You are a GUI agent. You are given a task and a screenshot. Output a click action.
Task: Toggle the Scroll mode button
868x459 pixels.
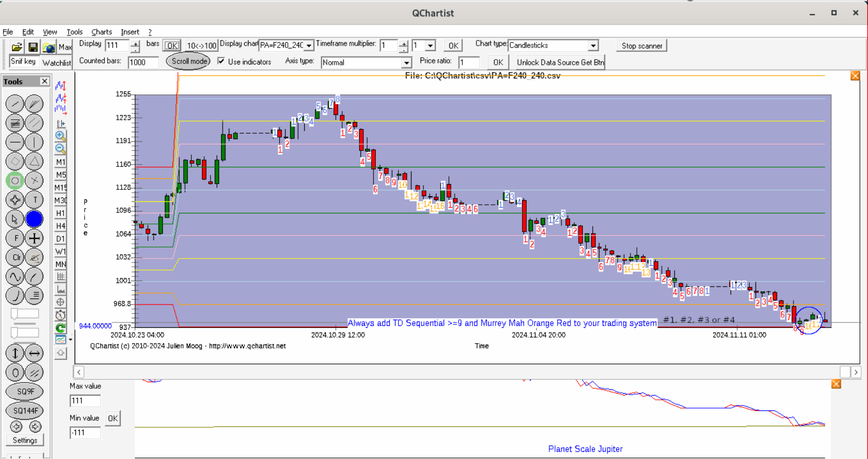tap(189, 62)
